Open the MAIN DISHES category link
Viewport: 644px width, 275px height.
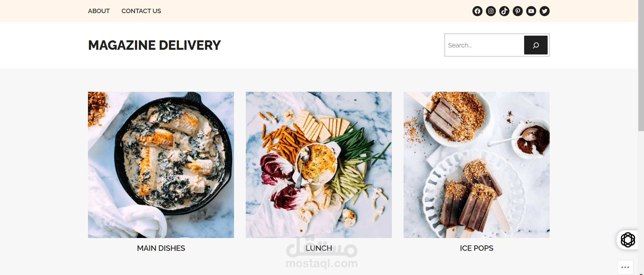(161, 248)
